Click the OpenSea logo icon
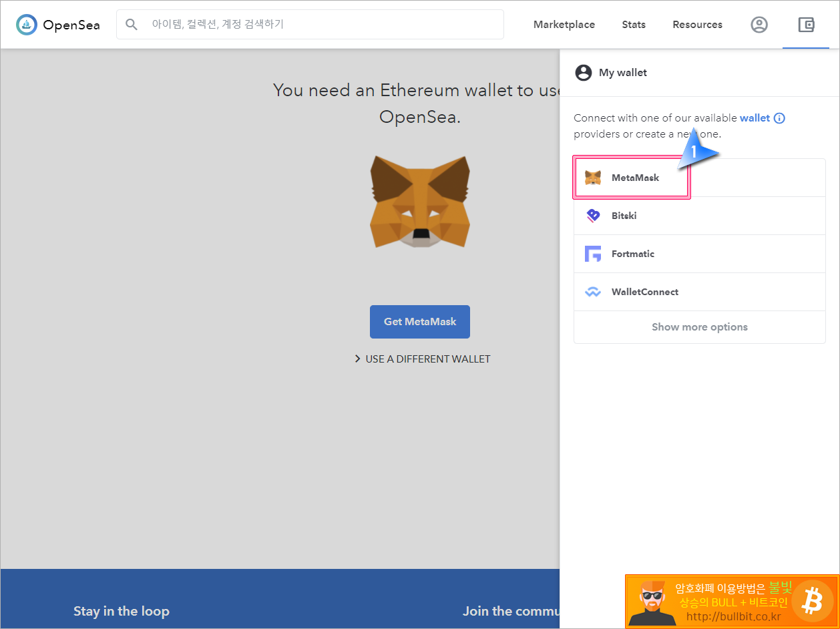 tap(27, 25)
